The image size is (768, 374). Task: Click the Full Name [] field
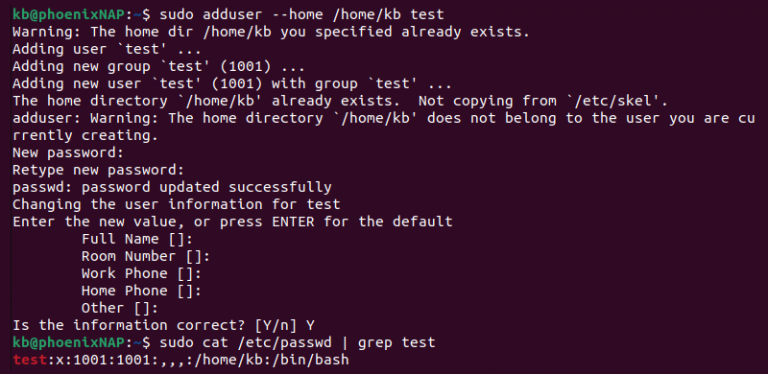(137, 239)
